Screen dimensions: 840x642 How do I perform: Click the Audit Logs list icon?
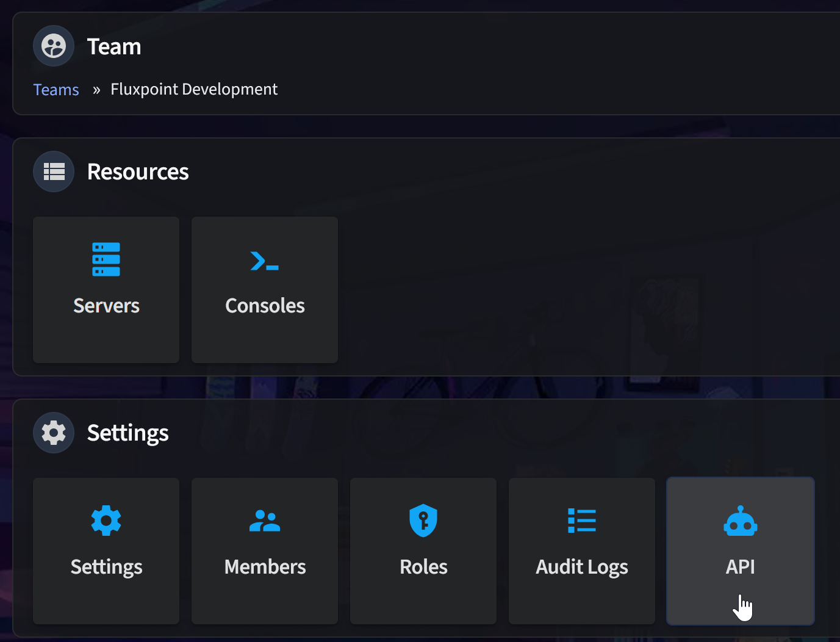pos(582,521)
